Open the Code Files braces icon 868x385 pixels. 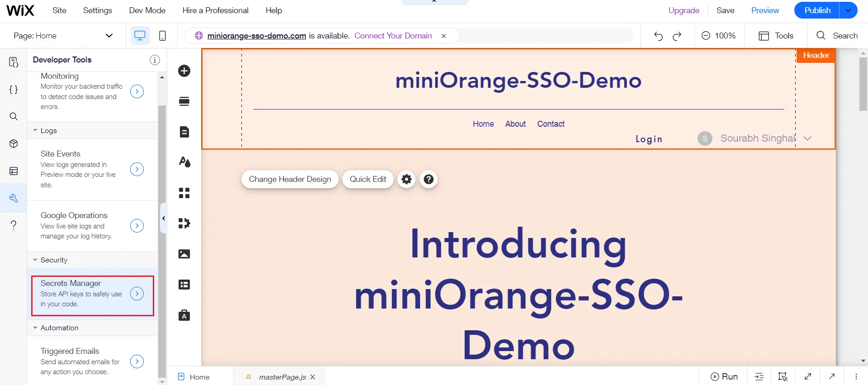[14, 90]
